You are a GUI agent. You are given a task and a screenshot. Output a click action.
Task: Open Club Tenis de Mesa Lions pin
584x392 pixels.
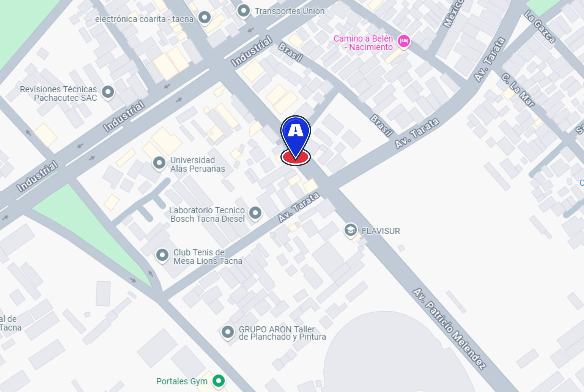(162, 255)
